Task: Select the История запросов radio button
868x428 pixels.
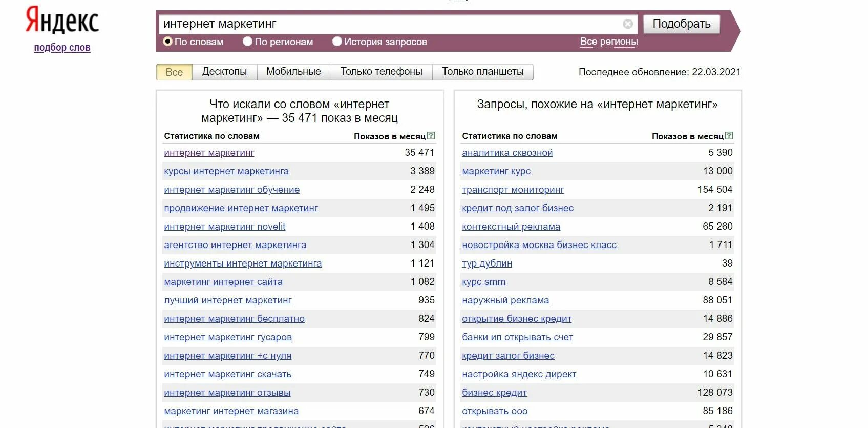Action: click(x=337, y=42)
